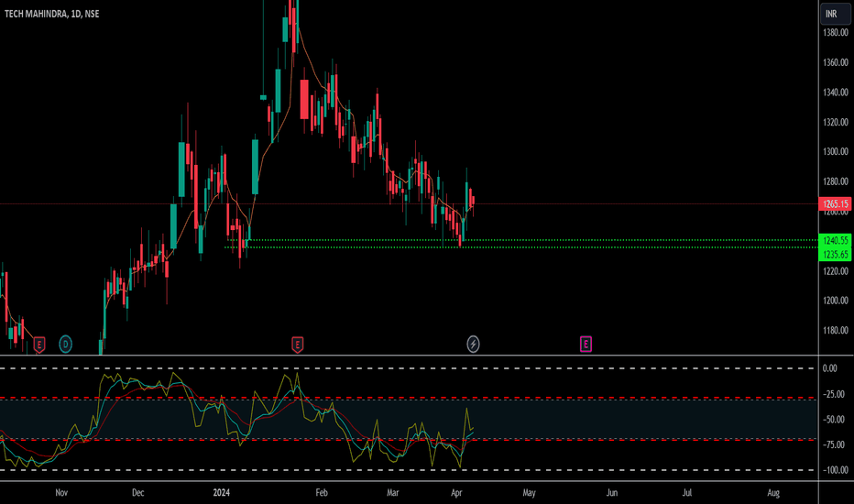The image size is (854, 504).
Task: Click the 0.00 indicator scale label
Action: click(829, 369)
